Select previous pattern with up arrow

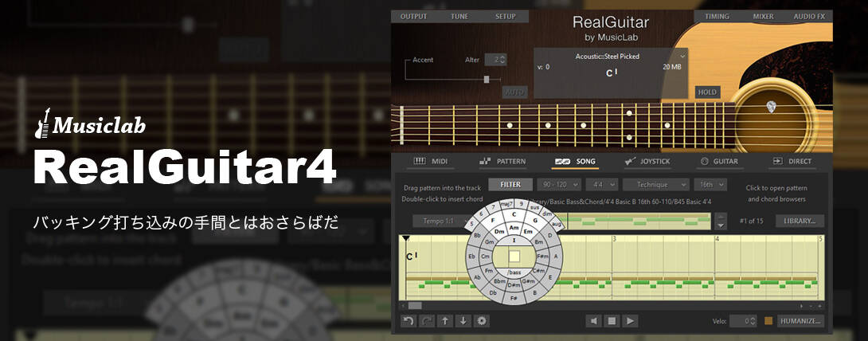pyautogui.click(x=720, y=217)
